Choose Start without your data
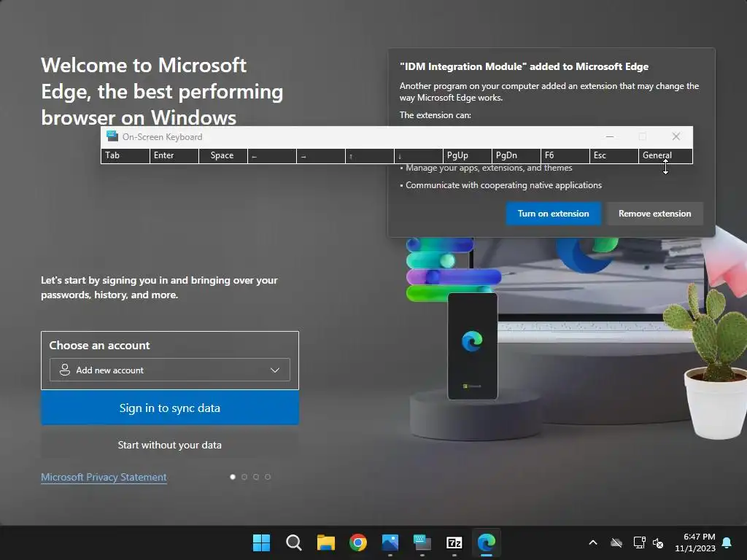 click(x=169, y=445)
